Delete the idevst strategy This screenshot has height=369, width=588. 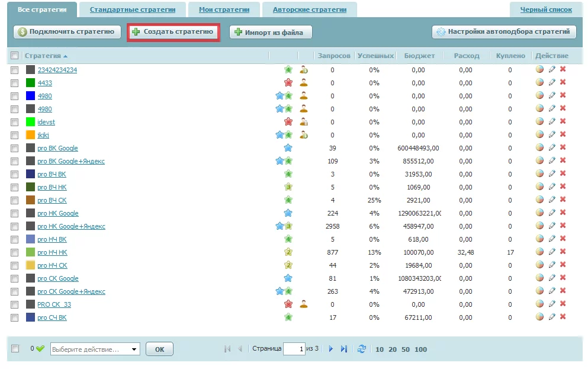[563, 121]
